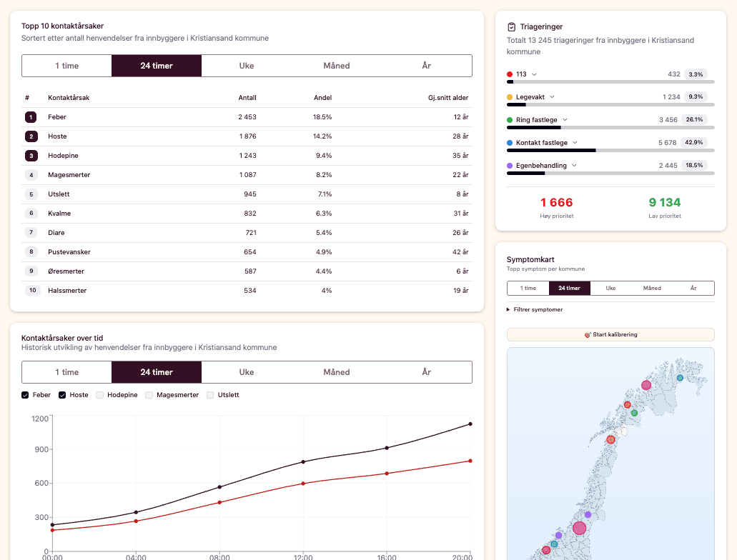Click rank badge 1 for Feber
This screenshot has height=560, width=737.
coord(31,117)
